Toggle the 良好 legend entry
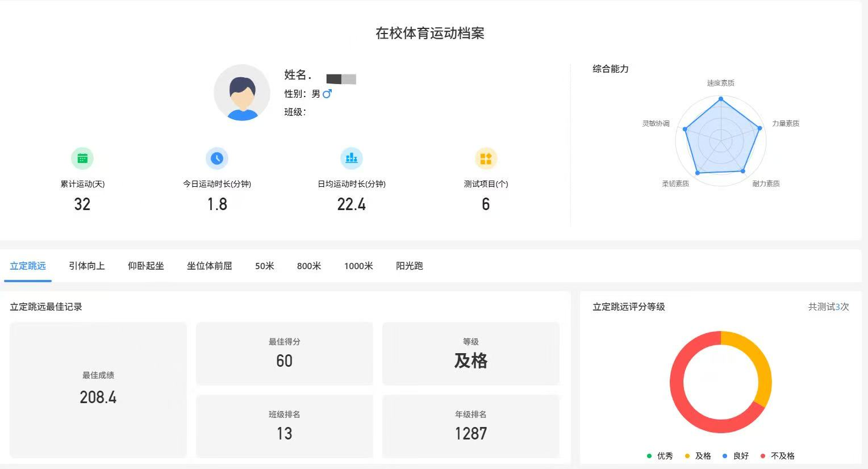The width and height of the screenshot is (868, 469). 737,456
